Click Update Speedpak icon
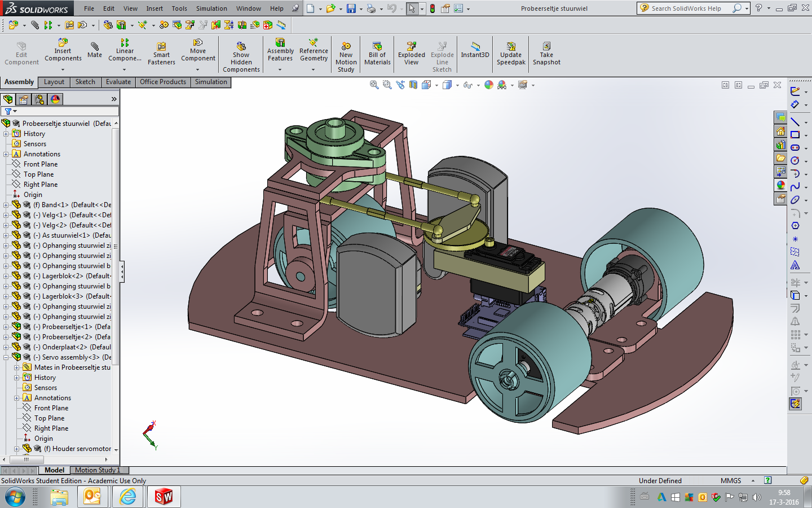 tap(511, 54)
